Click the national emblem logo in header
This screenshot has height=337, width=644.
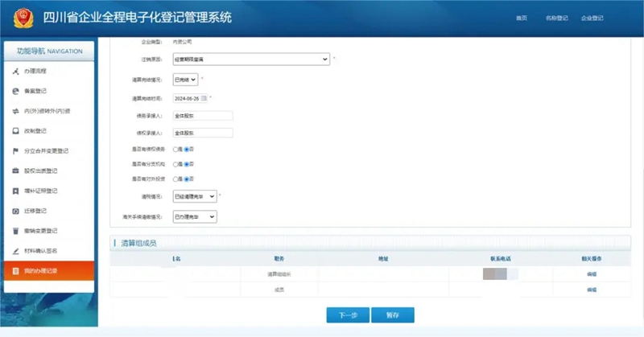[23, 18]
